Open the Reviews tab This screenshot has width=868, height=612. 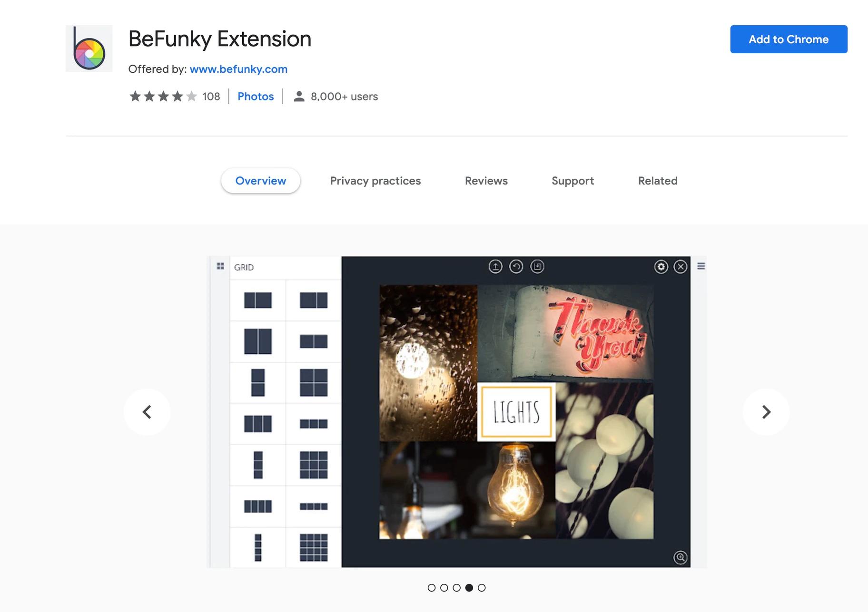[486, 181]
